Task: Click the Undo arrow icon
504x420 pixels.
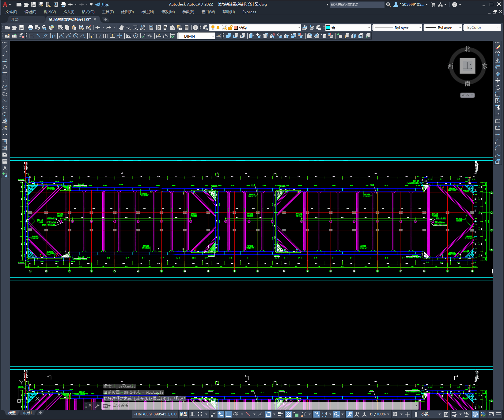Action: [98, 28]
